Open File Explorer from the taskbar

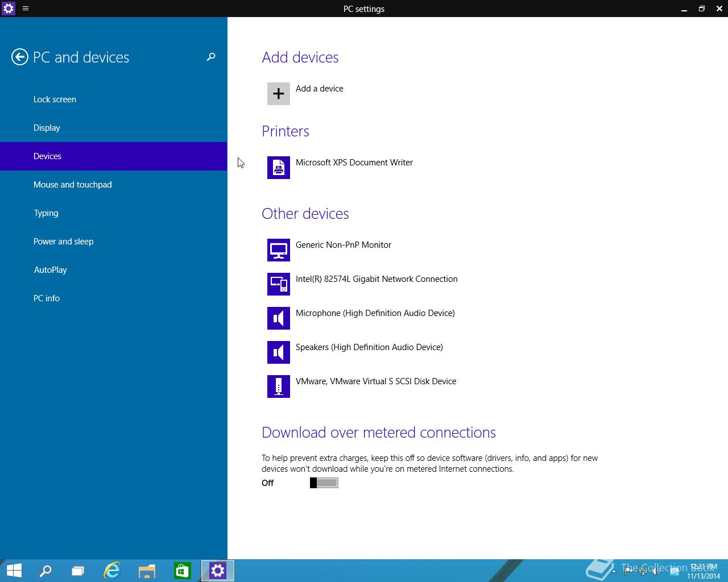coord(147,571)
